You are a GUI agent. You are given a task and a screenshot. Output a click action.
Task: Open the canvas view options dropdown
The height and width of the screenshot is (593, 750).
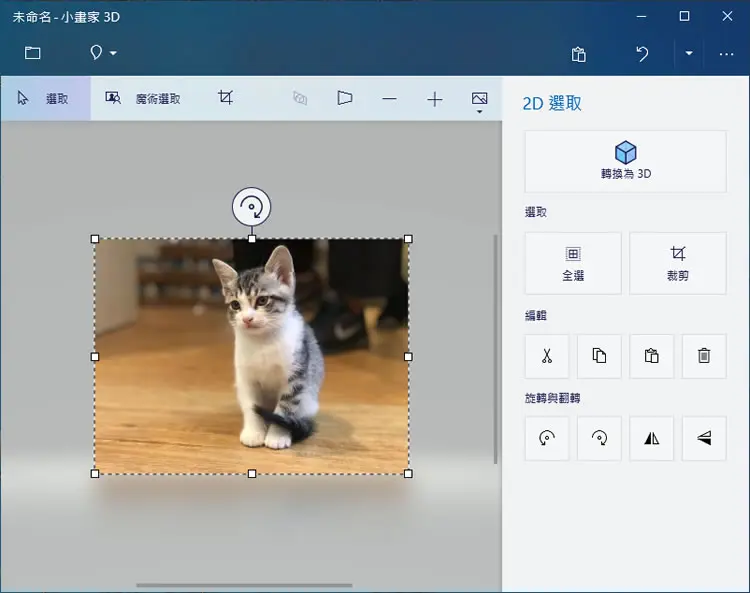coord(479,102)
